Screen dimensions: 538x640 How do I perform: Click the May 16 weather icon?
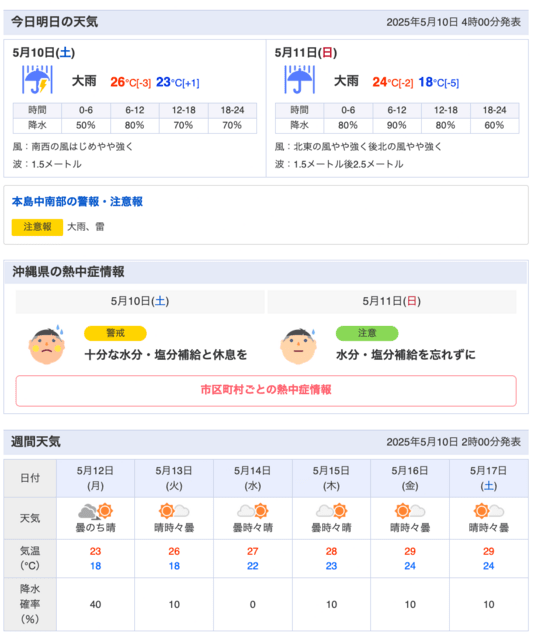pos(410,511)
